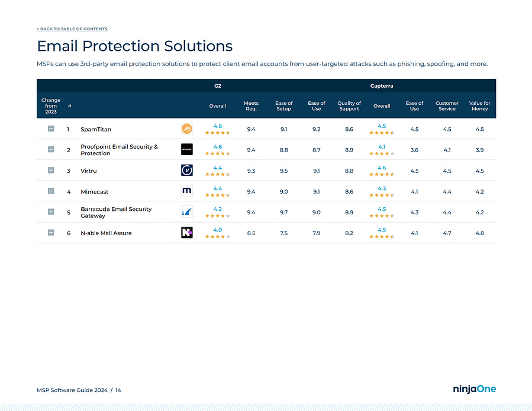Click the SpamTitan product name

(x=96, y=130)
